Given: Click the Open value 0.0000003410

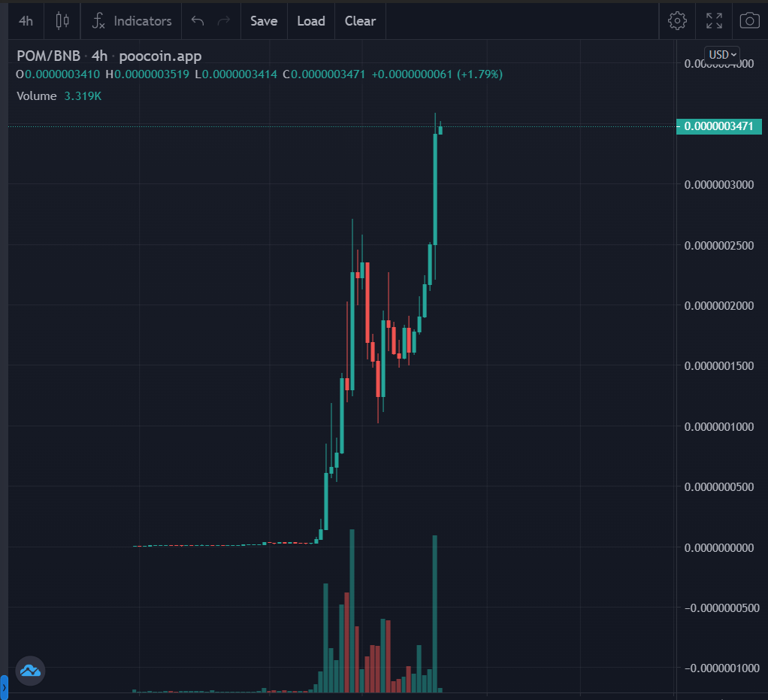Looking at the screenshot, I should click(x=62, y=74).
